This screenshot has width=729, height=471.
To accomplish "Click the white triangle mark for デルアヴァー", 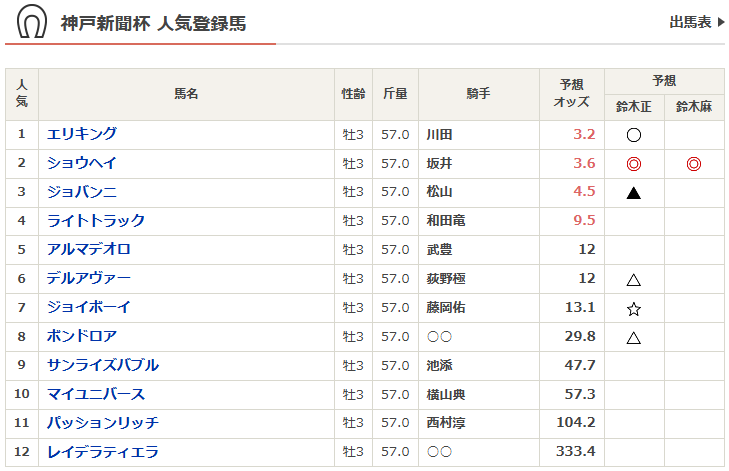I will point(633,280).
